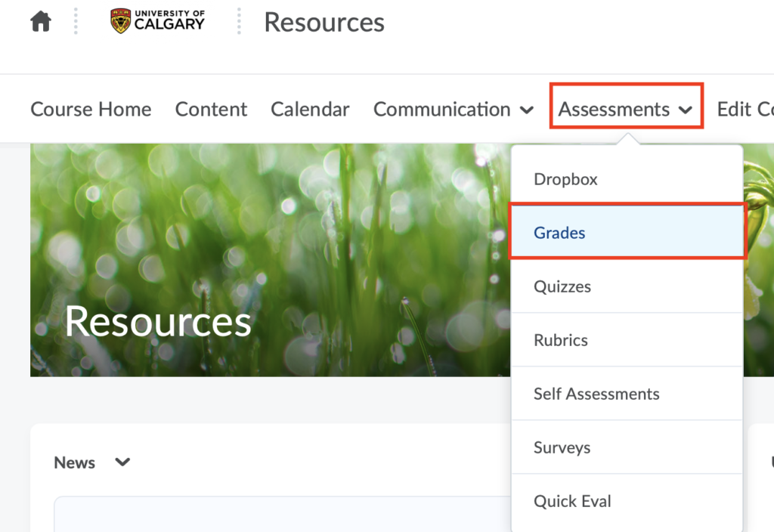Viewport: 774px width, 532px height.
Task: Open the Content nav item
Action: (212, 109)
